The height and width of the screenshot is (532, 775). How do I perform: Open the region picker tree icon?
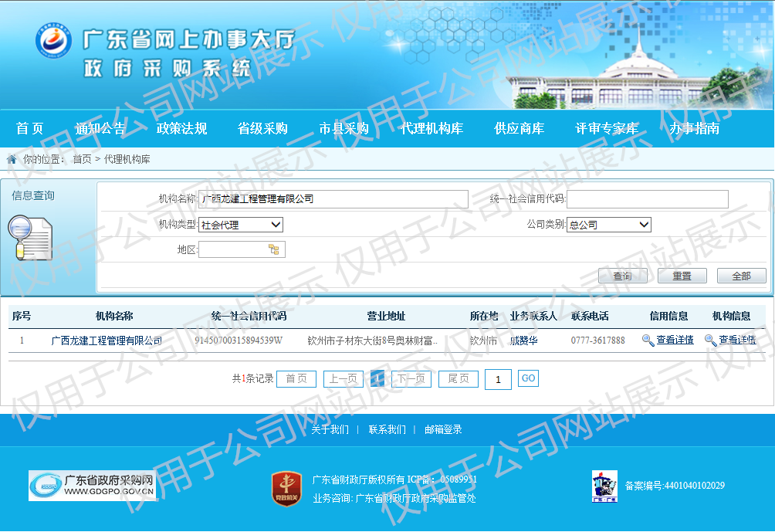tap(274, 249)
